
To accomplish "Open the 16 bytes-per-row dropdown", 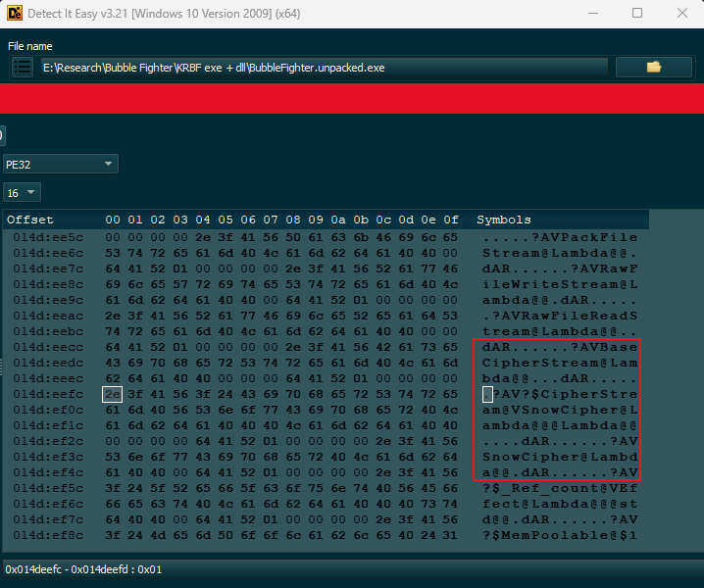I will [22, 192].
